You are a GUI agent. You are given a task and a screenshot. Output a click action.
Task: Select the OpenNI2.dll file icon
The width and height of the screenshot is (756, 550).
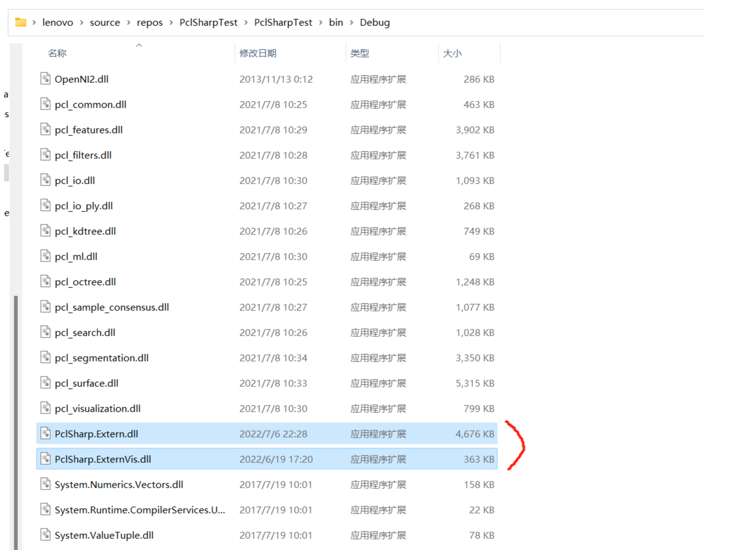coord(45,78)
